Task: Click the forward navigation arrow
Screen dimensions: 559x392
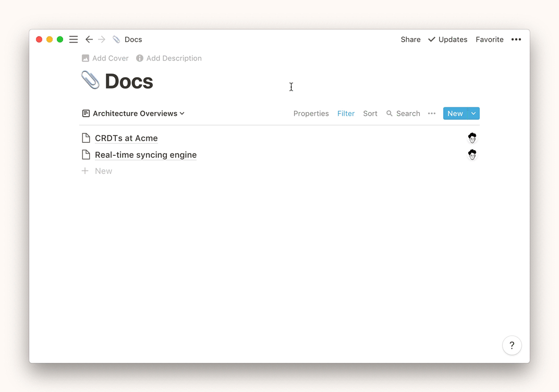Action: point(102,40)
